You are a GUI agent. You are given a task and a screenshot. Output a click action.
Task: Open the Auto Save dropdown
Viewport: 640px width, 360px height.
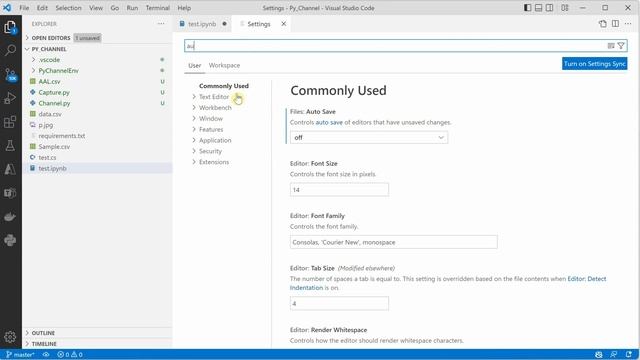coord(369,138)
